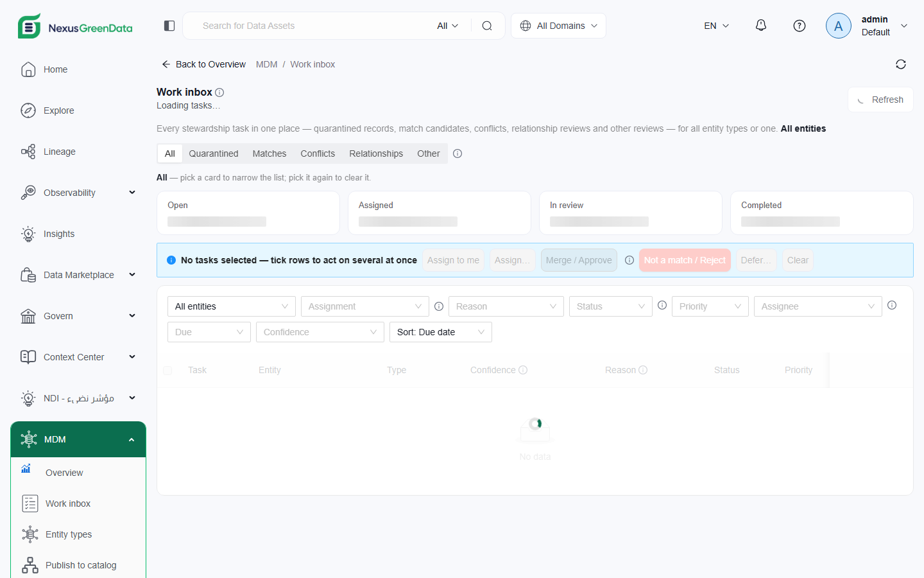Click the Back to Overview link

[x=203, y=64]
